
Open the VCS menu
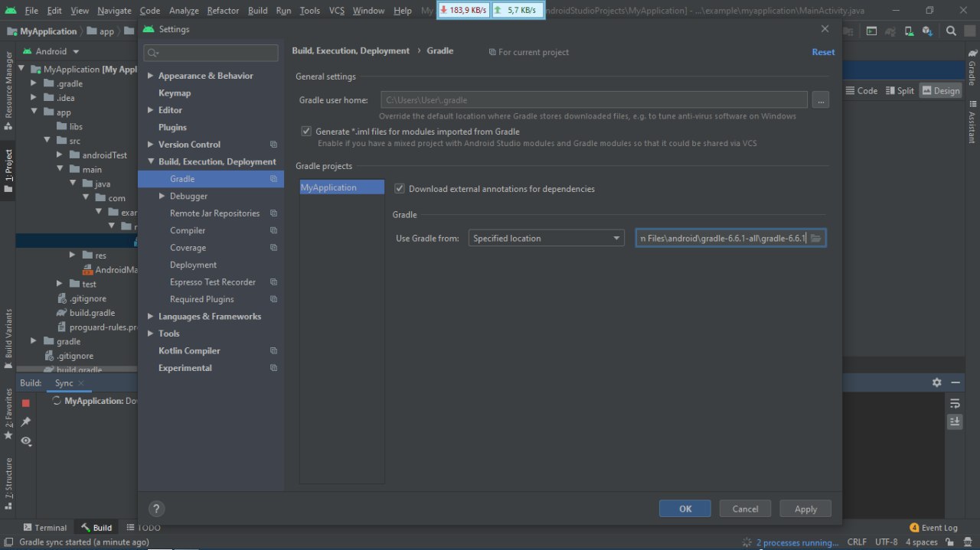pos(337,11)
